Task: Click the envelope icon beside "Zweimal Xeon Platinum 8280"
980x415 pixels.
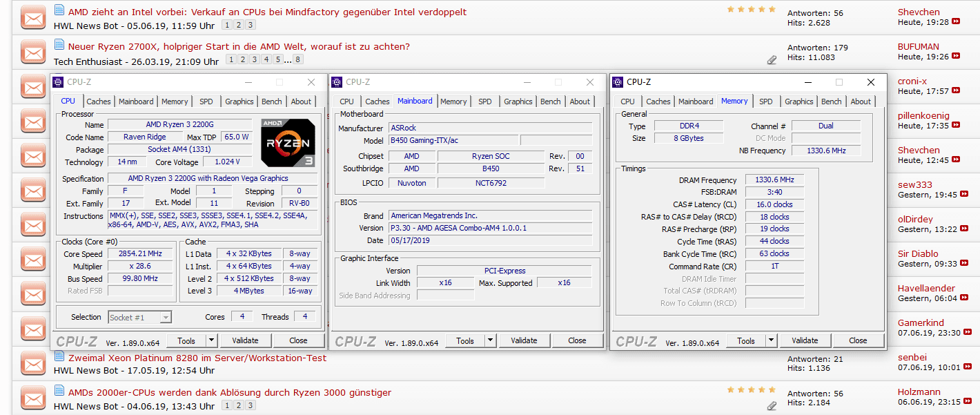Action: click(33, 363)
